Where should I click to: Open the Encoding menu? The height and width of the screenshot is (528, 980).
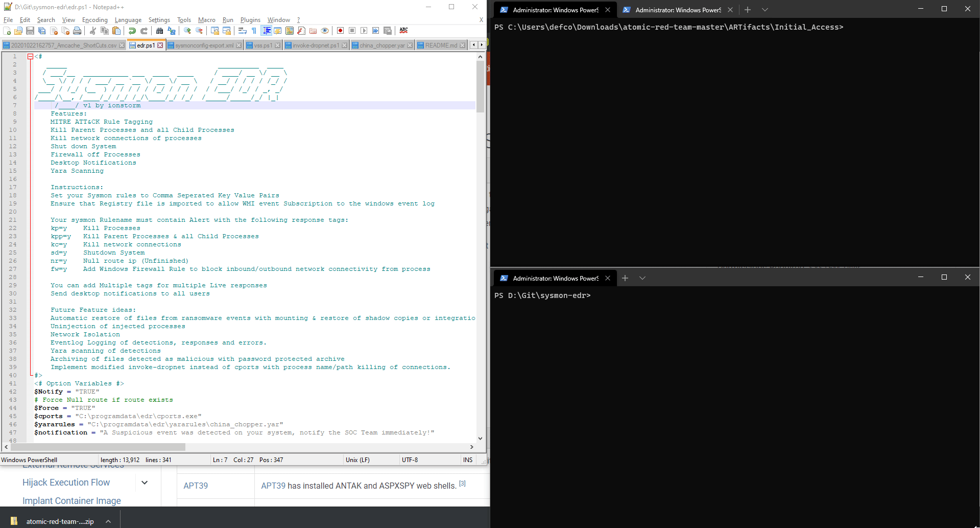click(95, 20)
